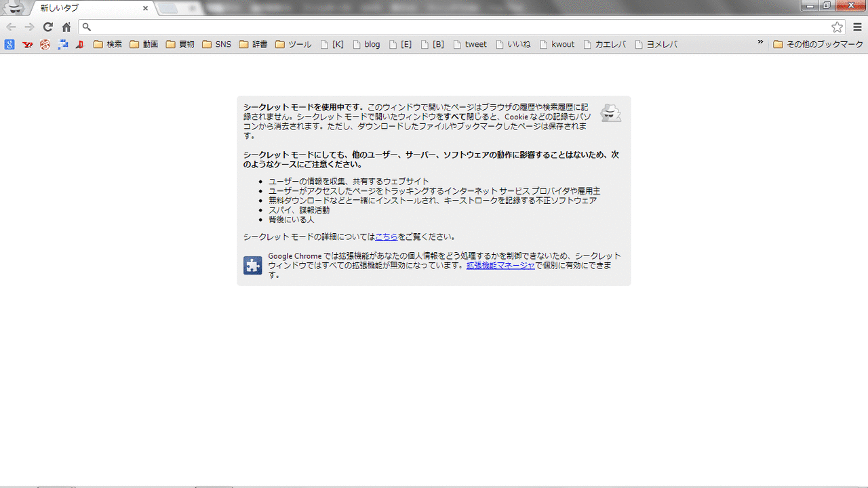Click the incognito spy icon in the info box
The width and height of the screenshot is (868, 488).
coord(611,113)
